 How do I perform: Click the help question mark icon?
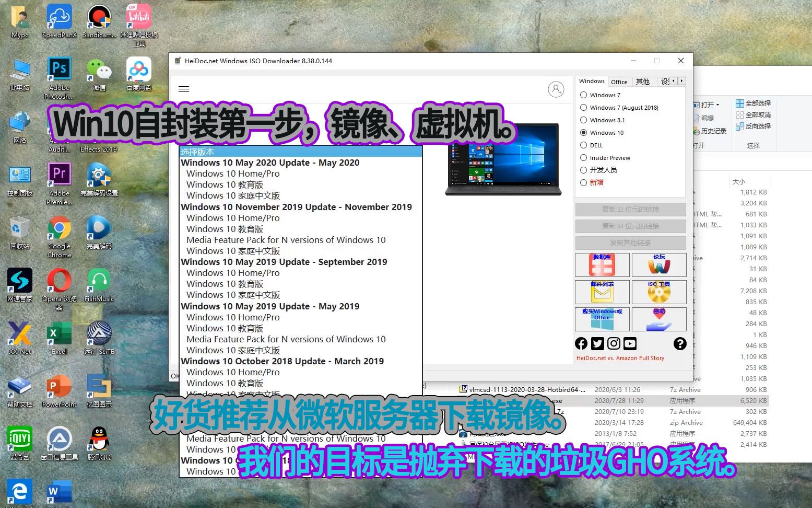tap(680, 343)
